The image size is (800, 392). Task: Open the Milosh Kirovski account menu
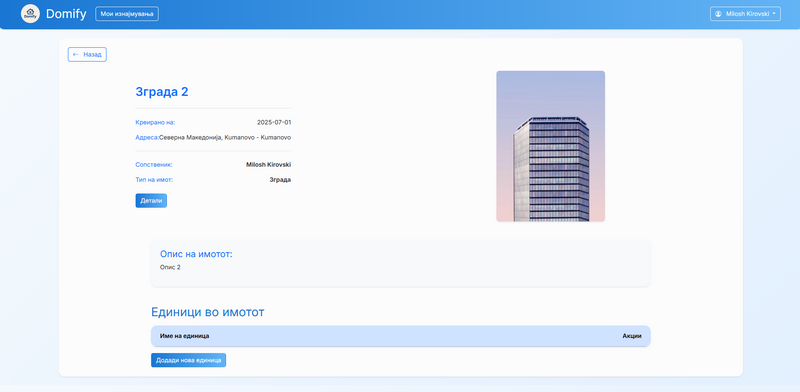[745, 14]
